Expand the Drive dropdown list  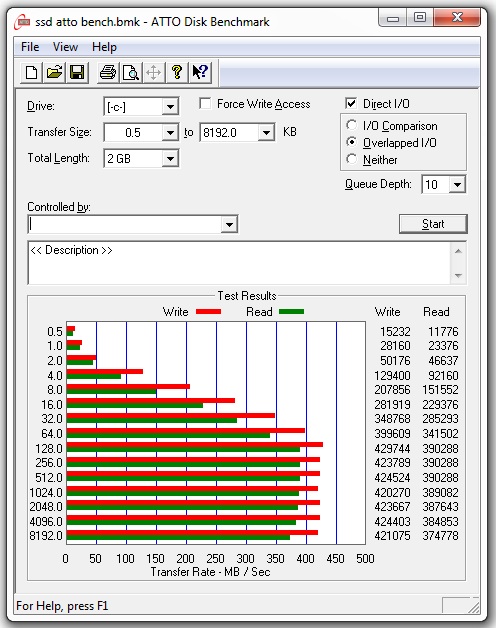click(170, 107)
